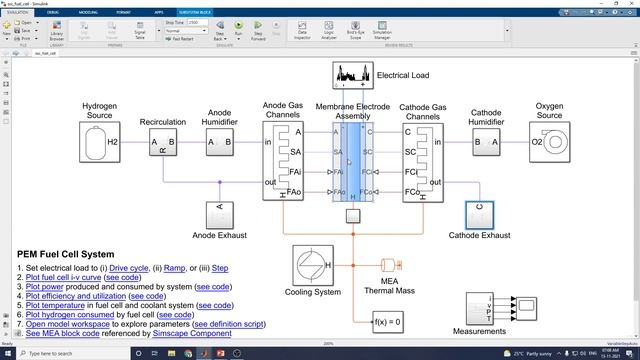Select the Cathode Gas Channels block
The height and width of the screenshot is (360, 640).
click(423, 162)
